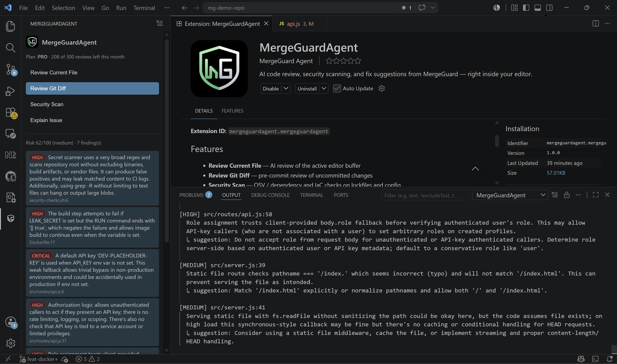Close the bottom output panel
The height and width of the screenshot is (364, 617).
(607, 195)
